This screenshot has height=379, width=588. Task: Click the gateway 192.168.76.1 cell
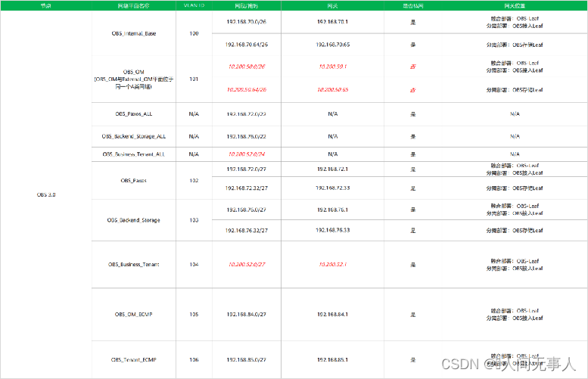333,210
